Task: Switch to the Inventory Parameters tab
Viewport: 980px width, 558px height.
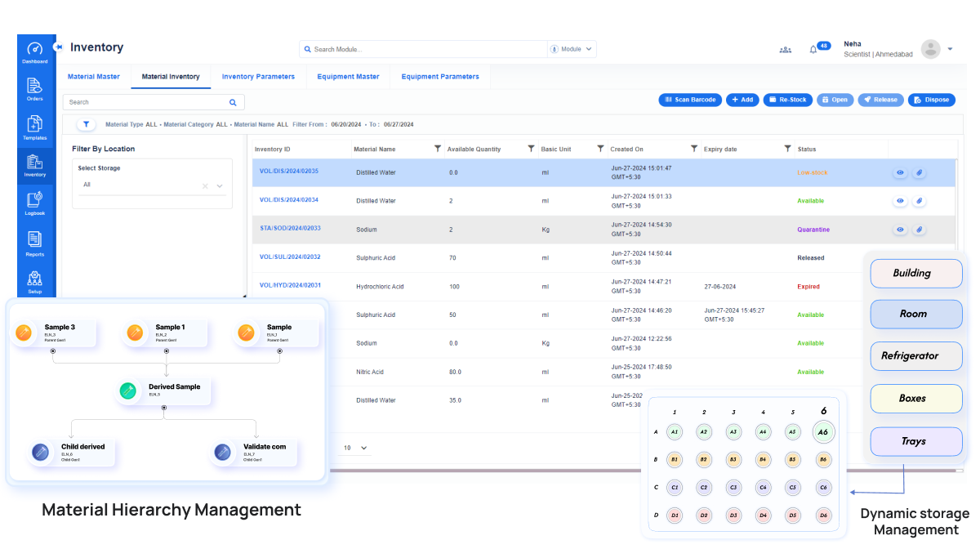Action: click(x=258, y=77)
